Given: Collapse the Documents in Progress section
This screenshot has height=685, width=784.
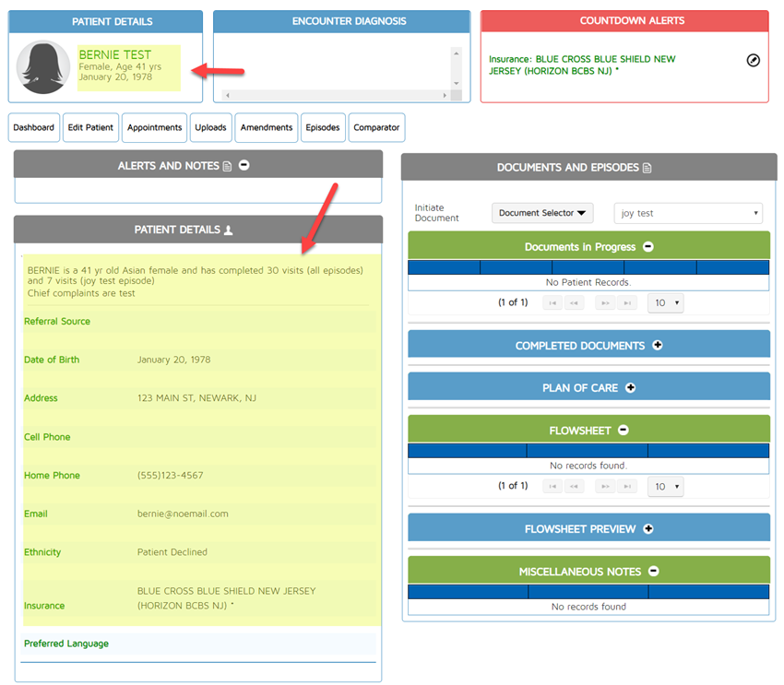Looking at the screenshot, I should pyautogui.click(x=648, y=247).
